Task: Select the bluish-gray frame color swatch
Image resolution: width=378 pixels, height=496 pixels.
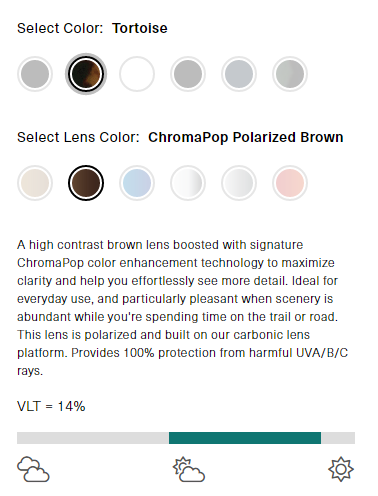Action: click(239, 74)
